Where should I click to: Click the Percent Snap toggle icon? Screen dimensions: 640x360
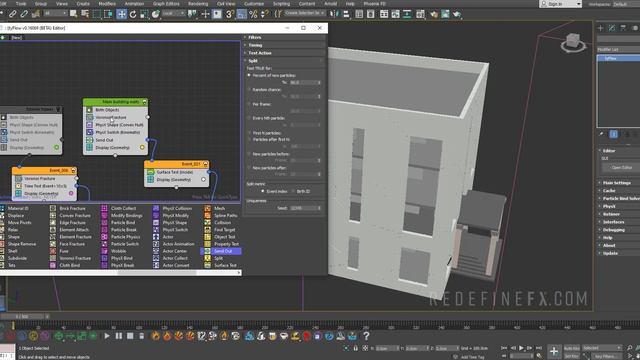point(253,14)
